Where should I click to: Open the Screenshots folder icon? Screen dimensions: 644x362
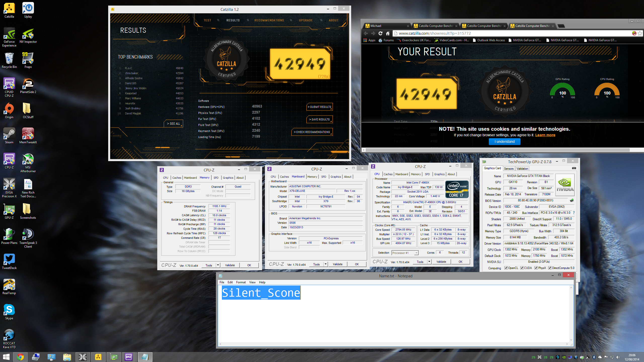(x=28, y=211)
